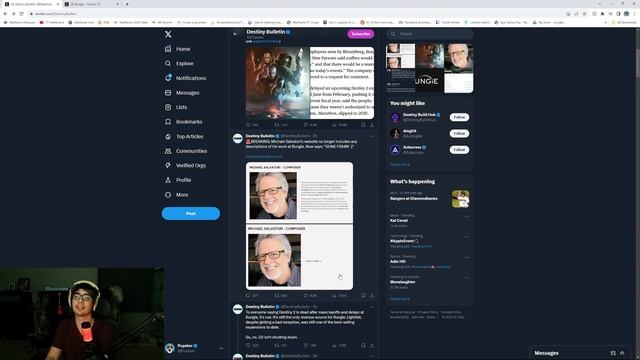Image resolution: width=640 pixels, height=360 pixels.
Task: Open more options for Kai Cenat trend
Action: pyautogui.click(x=467, y=216)
